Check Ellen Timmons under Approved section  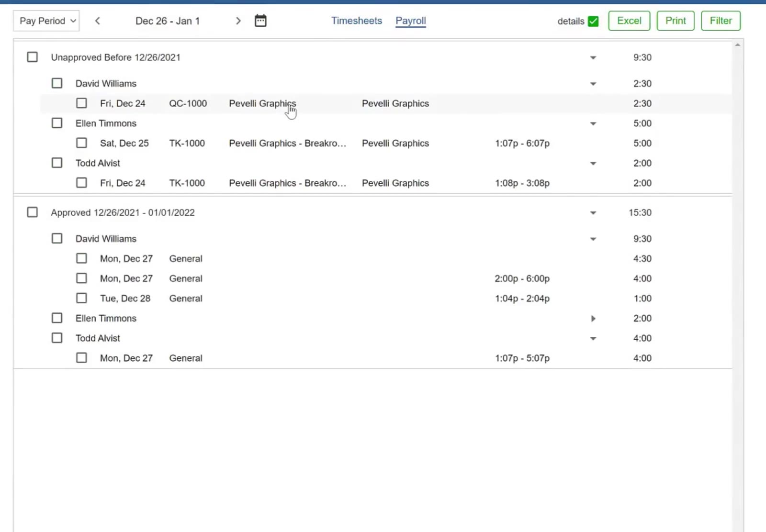57,318
